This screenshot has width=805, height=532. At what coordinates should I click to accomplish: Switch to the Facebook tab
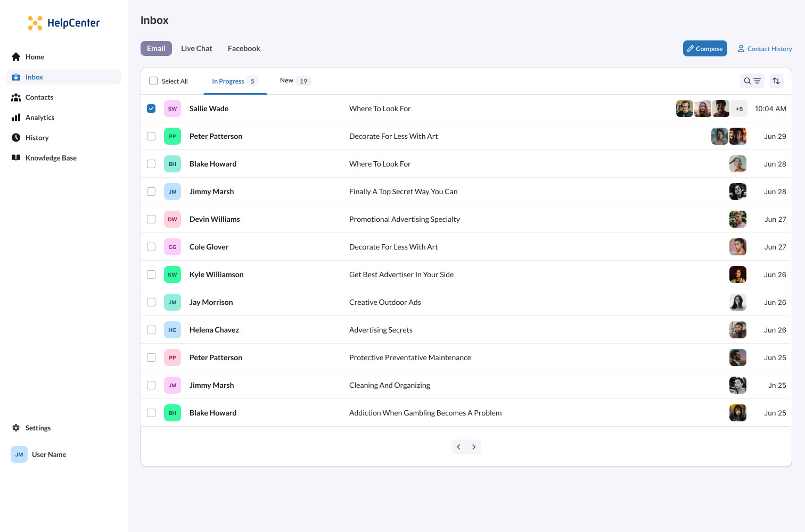244,48
